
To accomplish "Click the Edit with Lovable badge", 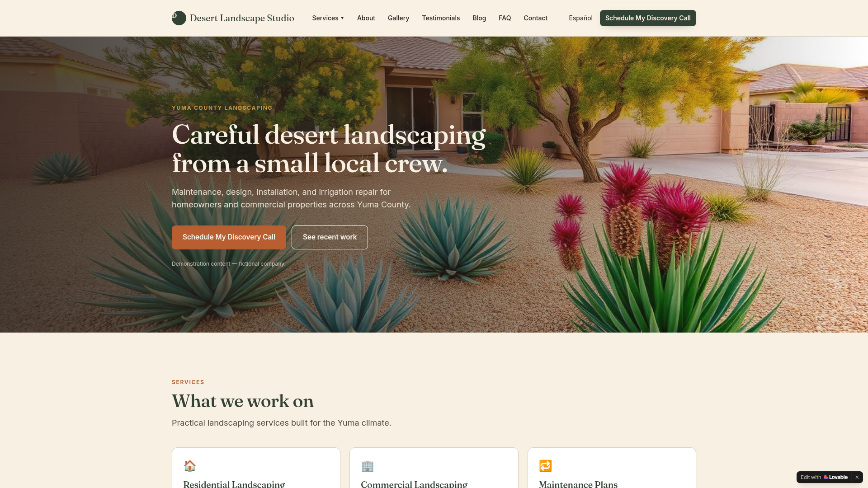I will pos(824,477).
